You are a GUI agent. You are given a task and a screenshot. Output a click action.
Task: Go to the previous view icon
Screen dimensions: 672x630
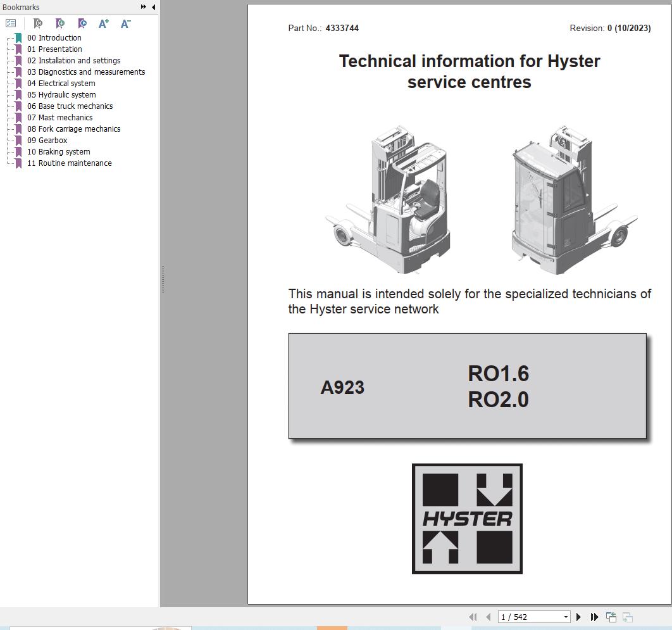(x=611, y=616)
